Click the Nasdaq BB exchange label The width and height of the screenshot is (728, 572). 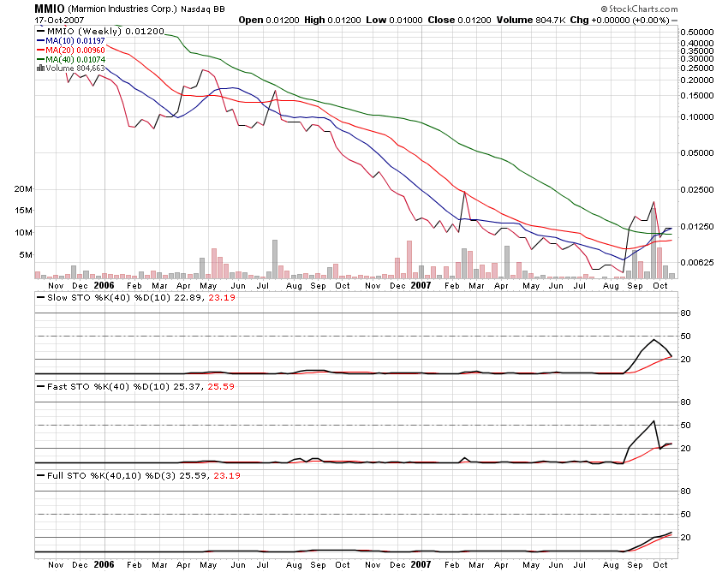pos(203,9)
